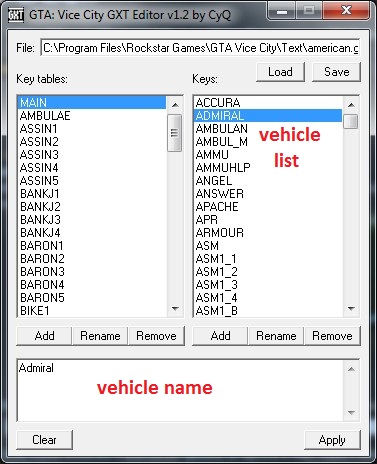Select AMMUHLP key

tap(268, 167)
